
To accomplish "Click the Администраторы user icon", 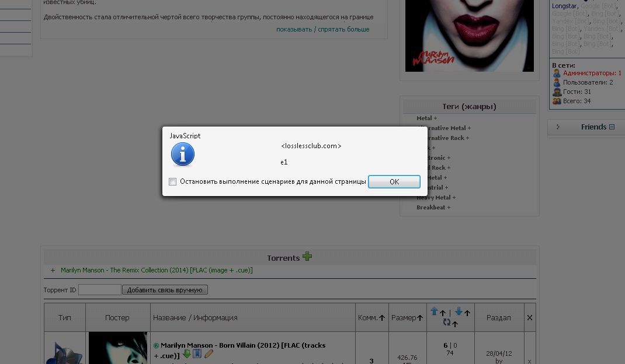I will tap(557, 73).
